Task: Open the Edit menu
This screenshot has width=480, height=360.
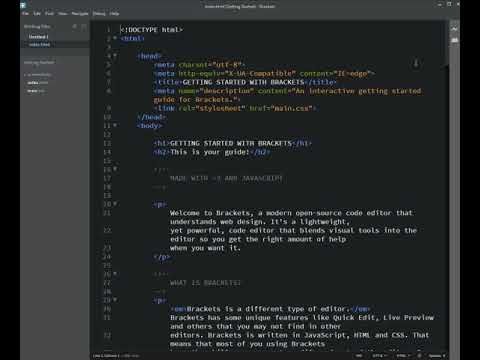Action: tap(37, 14)
